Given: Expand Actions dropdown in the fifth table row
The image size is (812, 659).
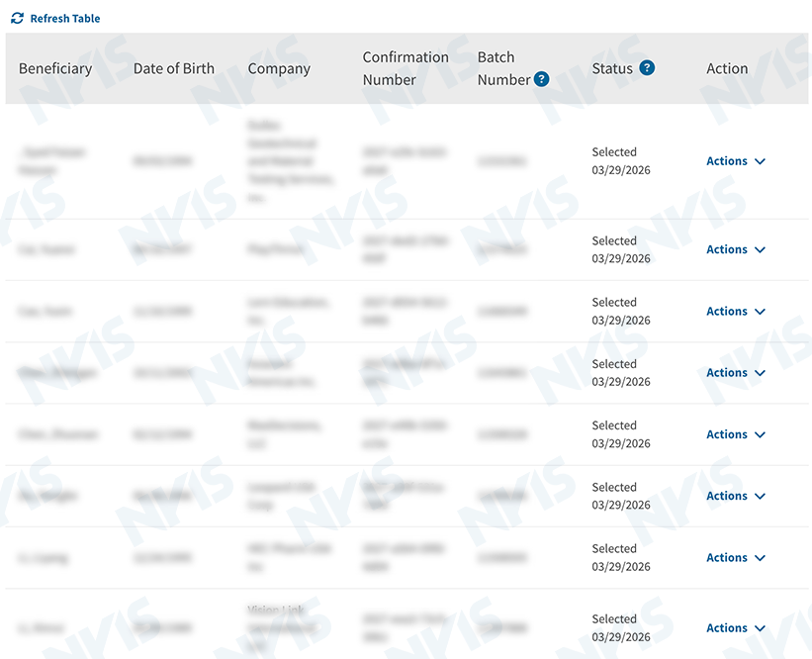Looking at the screenshot, I should point(736,434).
